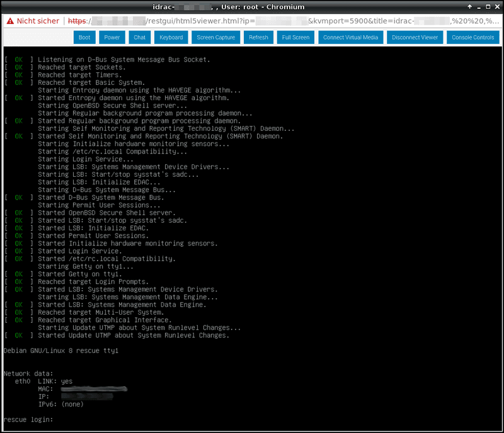504x433 pixels.
Task: Click the window title 'idrac- User: root'
Action: (252, 6)
